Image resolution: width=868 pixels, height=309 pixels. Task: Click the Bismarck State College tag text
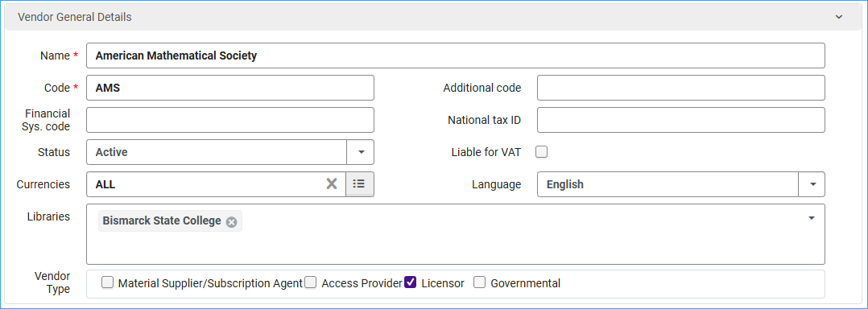[x=162, y=221]
